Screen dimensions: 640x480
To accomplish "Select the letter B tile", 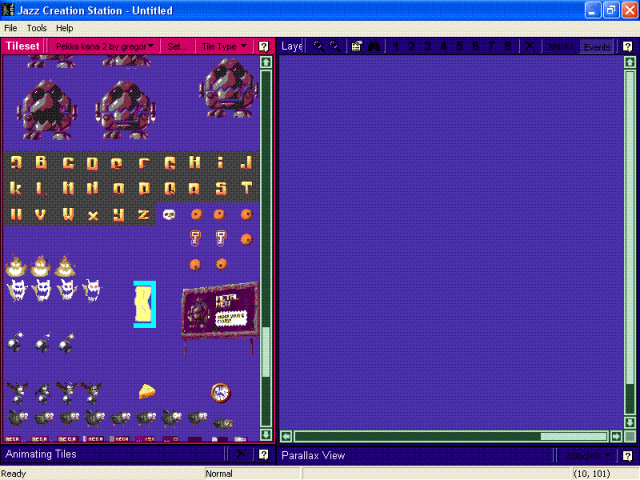I will click(x=41, y=162).
